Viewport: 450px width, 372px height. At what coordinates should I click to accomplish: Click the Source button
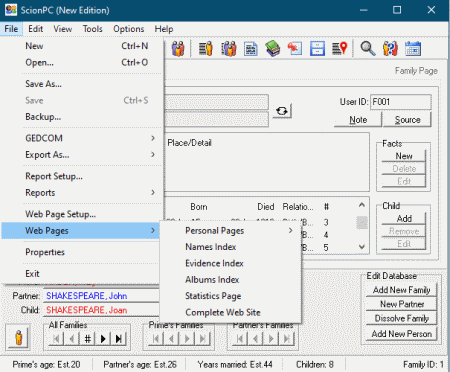(407, 120)
